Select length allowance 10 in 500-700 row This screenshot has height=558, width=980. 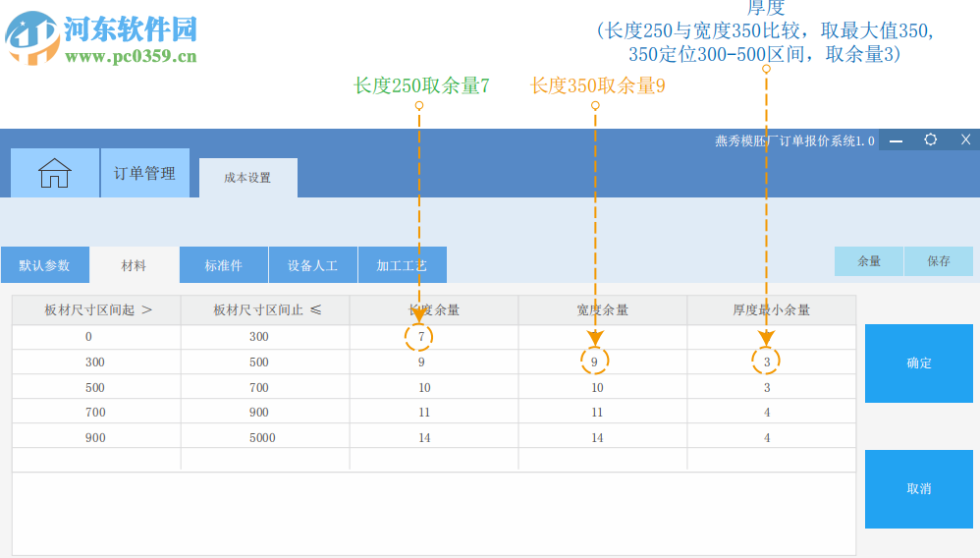(434, 387)
